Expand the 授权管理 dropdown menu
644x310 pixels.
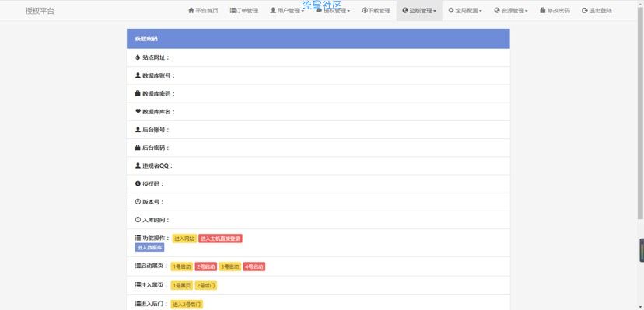(333, 11)
